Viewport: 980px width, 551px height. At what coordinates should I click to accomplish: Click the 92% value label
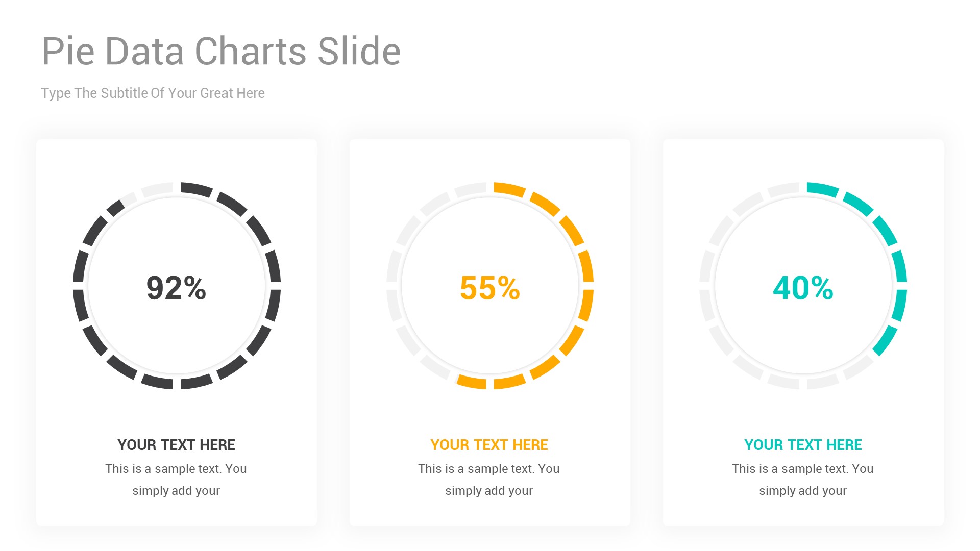[x=176, y=288]
